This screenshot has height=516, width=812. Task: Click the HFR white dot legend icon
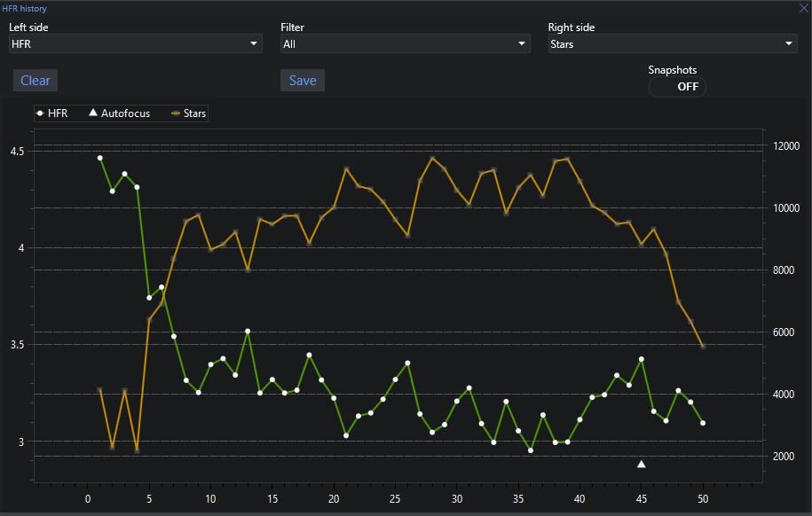point(40,113)
